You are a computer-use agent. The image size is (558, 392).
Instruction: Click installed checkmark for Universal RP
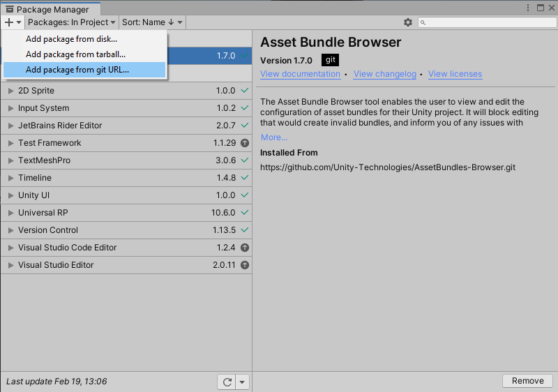pos(245,212)
